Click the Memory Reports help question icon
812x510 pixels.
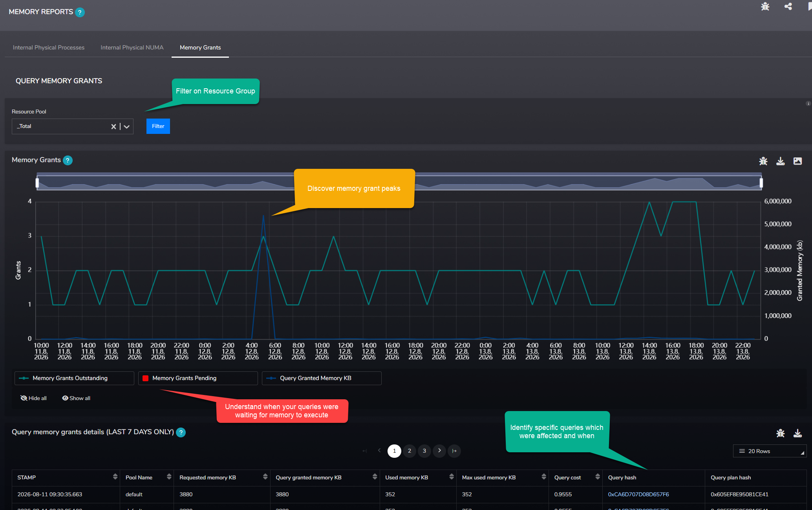(x=80, y=12)
